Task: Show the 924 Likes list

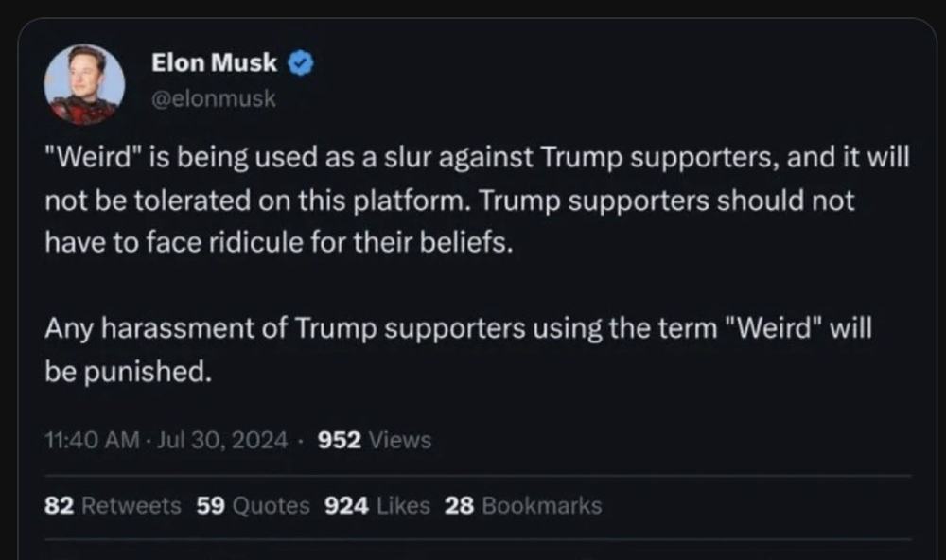Action: (377, 506)
